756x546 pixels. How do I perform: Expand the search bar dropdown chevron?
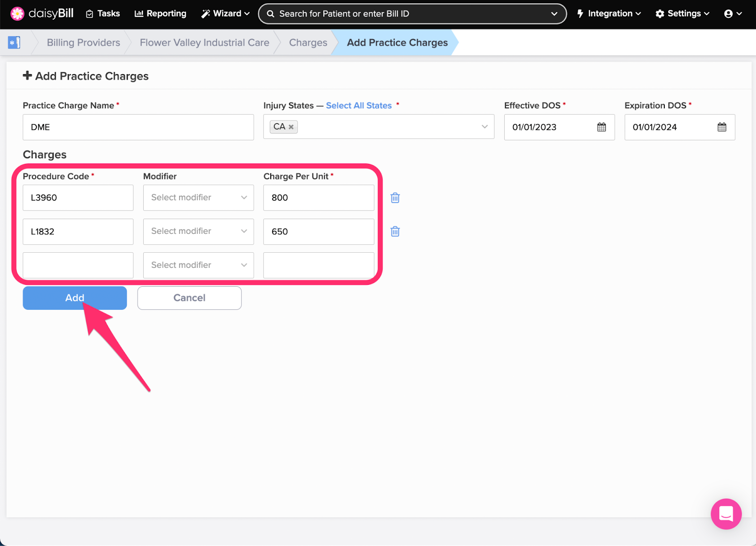tap(554, 14)
